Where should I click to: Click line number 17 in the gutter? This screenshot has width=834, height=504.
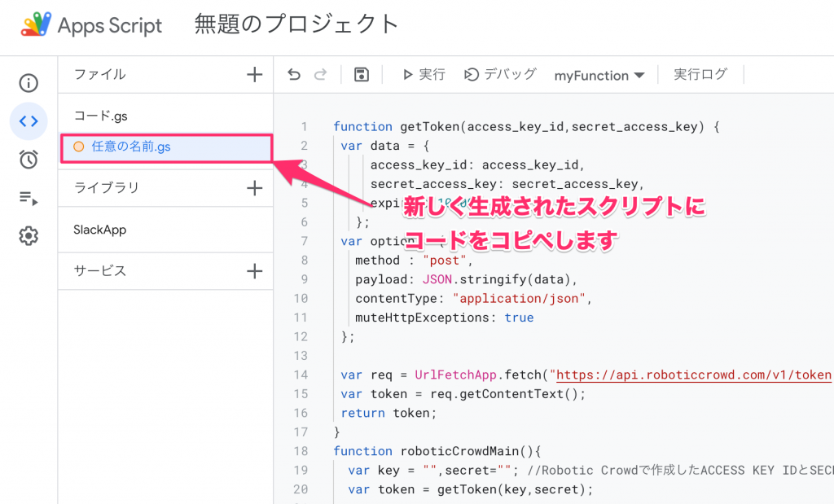pyautogui.click(x=301, y=432)
